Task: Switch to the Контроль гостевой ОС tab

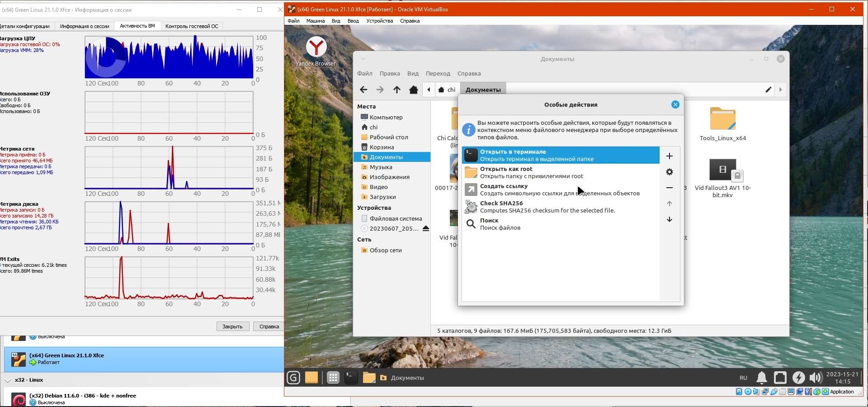Action: [x=192, y=26]
